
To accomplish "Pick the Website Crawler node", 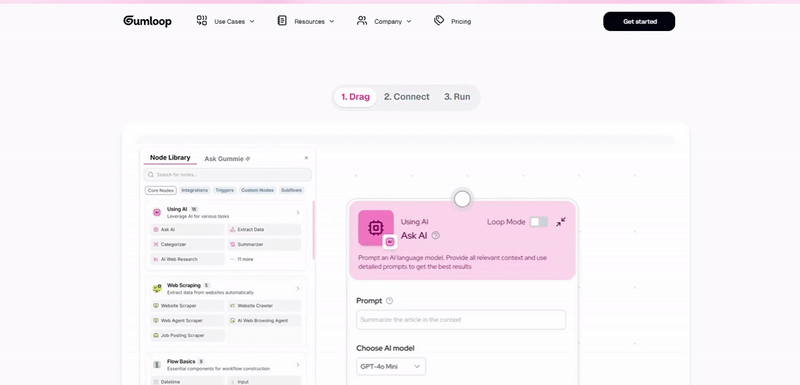I will [x=264, y=305].
